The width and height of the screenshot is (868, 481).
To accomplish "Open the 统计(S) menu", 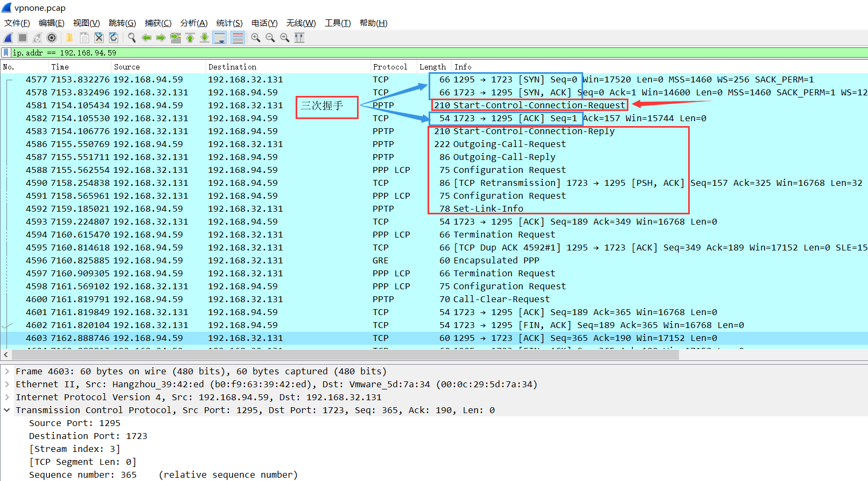I will [x=229, y=23].
